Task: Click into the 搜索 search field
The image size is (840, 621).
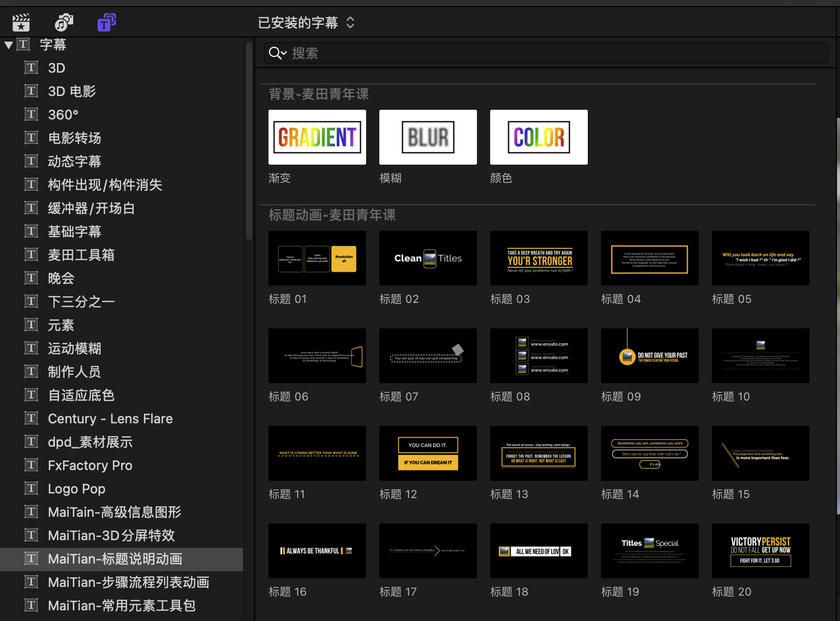Action: 546,53
